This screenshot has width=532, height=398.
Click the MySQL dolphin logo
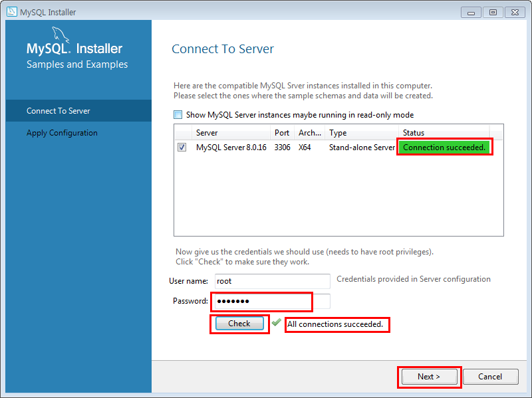(x=60, y=35)
